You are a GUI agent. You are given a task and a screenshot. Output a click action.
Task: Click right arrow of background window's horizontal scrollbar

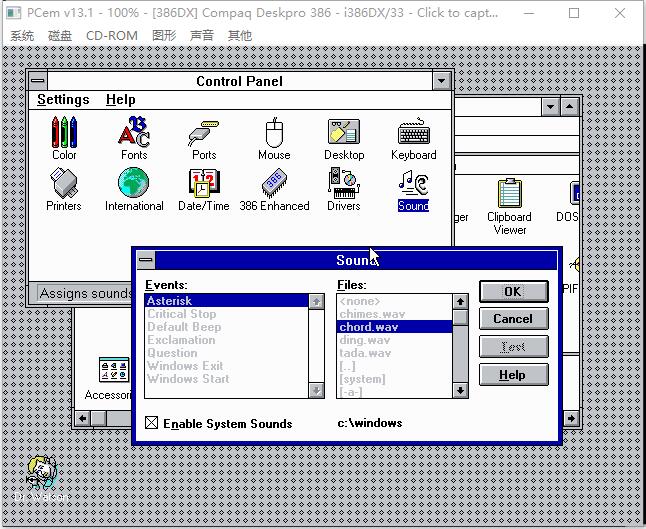[571, 419]
